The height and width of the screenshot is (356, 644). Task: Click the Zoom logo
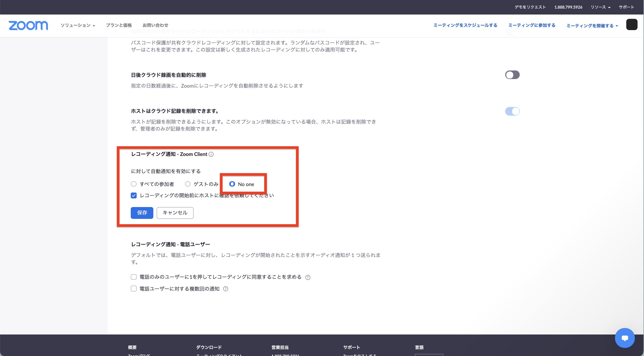(x=28, y=25)
